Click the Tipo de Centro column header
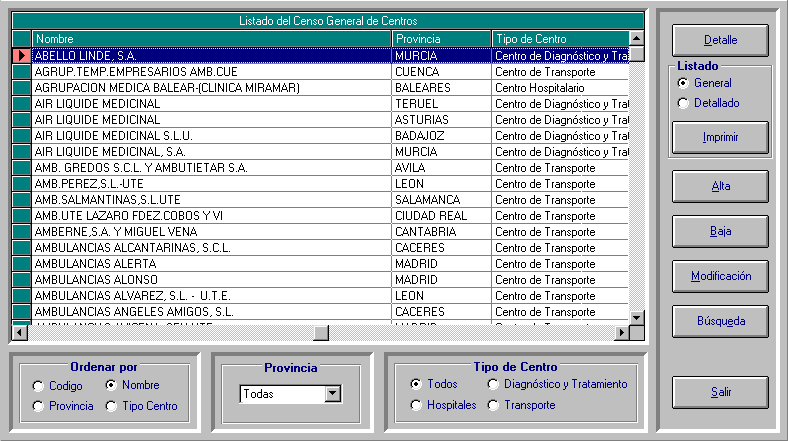 560,38
